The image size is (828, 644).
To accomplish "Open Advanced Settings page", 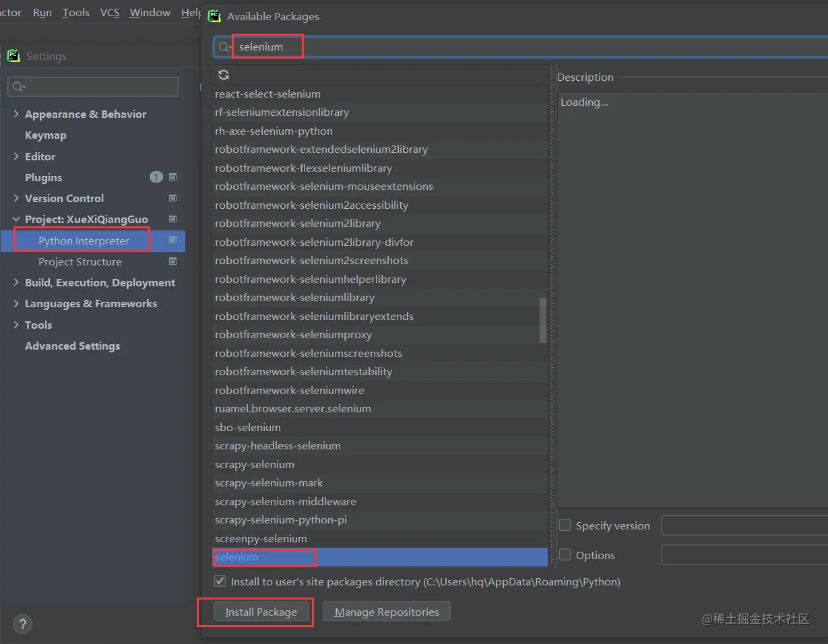I will [x=72, y=346].
